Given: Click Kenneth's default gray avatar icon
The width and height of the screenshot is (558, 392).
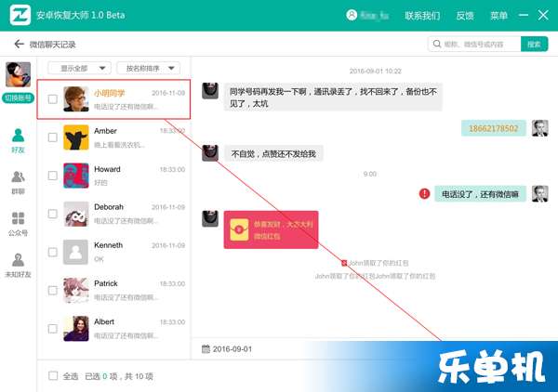Looking at the screenshot, I should 76,253.
